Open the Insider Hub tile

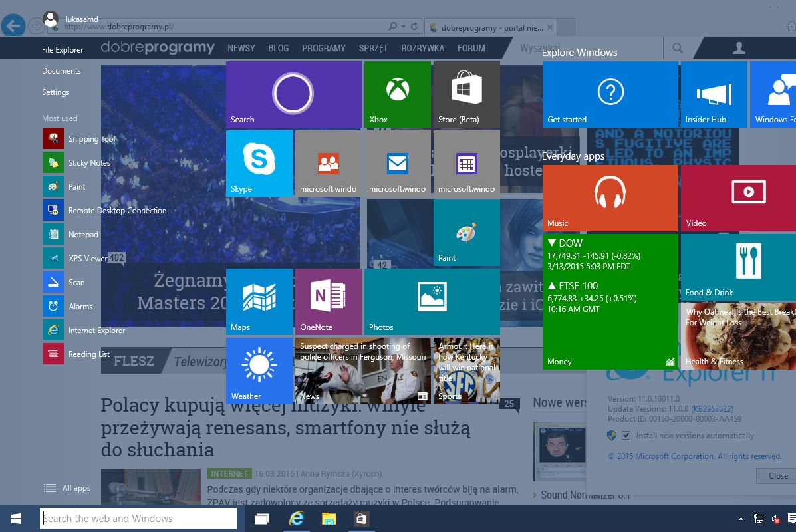pyautogui.click(x=714, y=94)
